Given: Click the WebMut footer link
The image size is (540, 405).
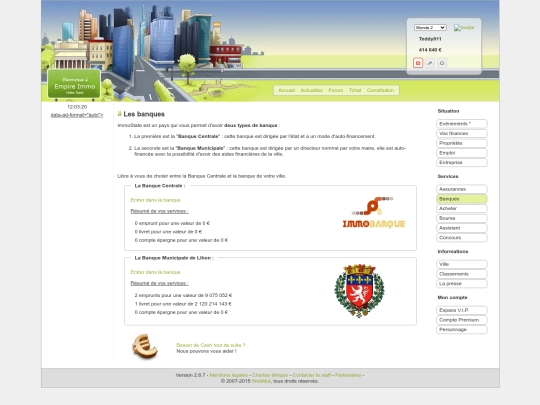Looking at the screenshot, I should coord(261,381).
